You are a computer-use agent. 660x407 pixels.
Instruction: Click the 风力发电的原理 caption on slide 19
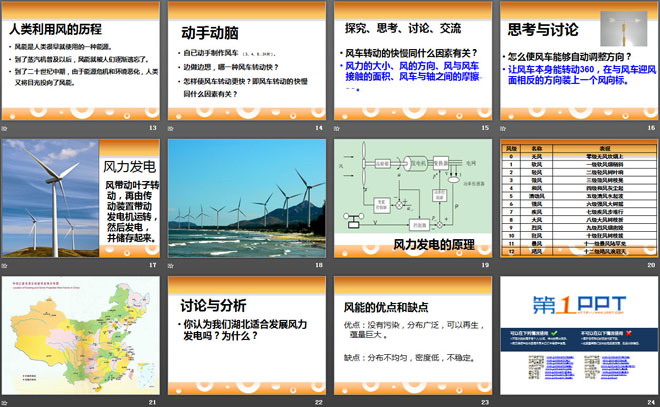(433, 243)
